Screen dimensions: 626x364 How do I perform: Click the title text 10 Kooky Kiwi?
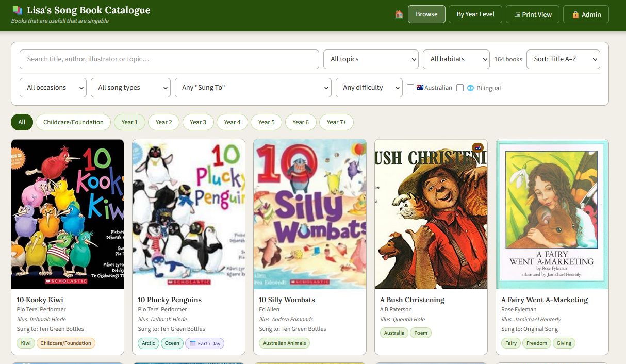click(40, 300)
